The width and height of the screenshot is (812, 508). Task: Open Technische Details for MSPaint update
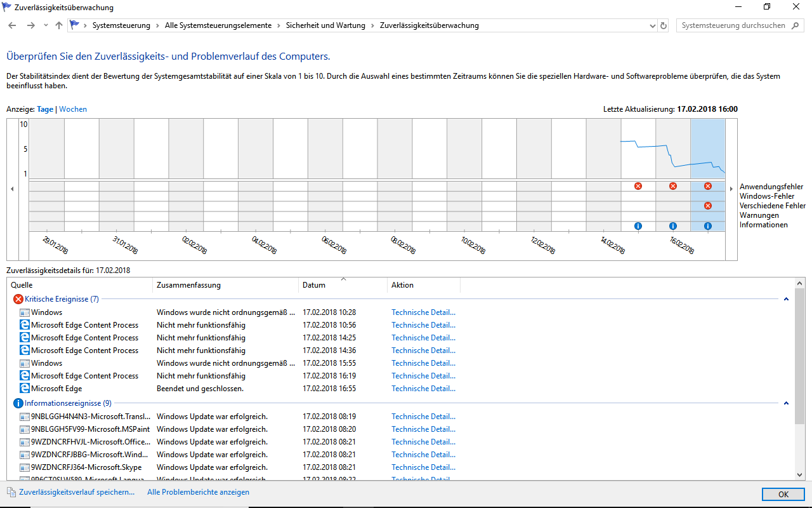click(x=423, y=429)
